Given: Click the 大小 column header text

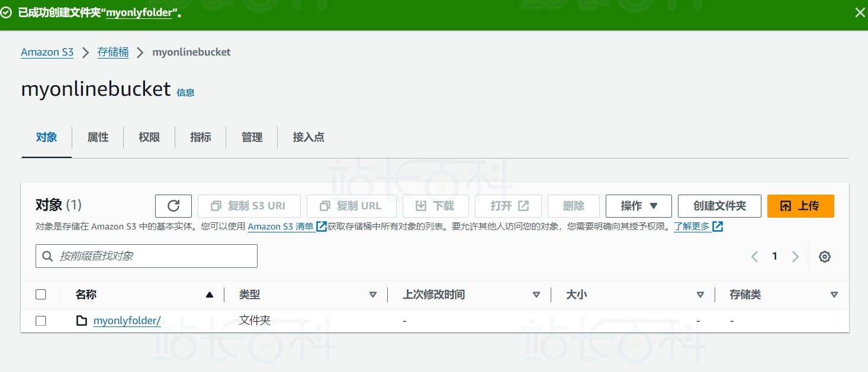Looking at the screenshot, I should (x=577, y=295).
